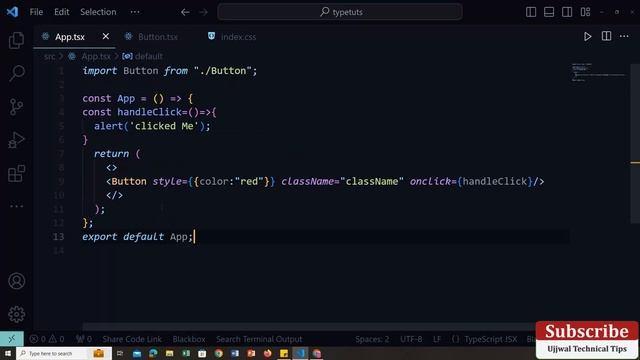640x360 pixels.
Task: Click the horizontal editor scrollbar
Action: pyautogui.click(x=309, y=326)
